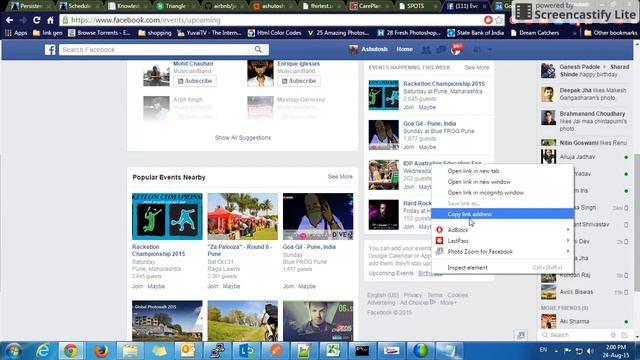Switch to the airbnb browser tab

225,6
